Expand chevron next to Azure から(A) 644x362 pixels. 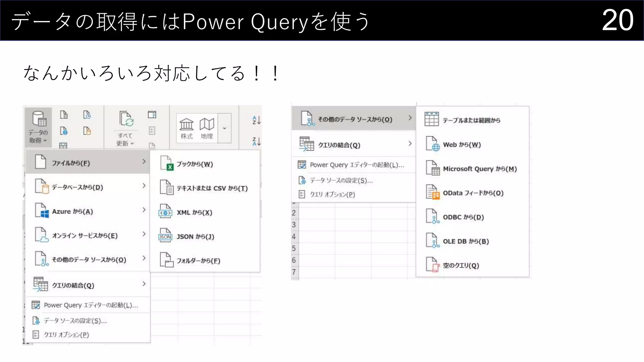144,210
